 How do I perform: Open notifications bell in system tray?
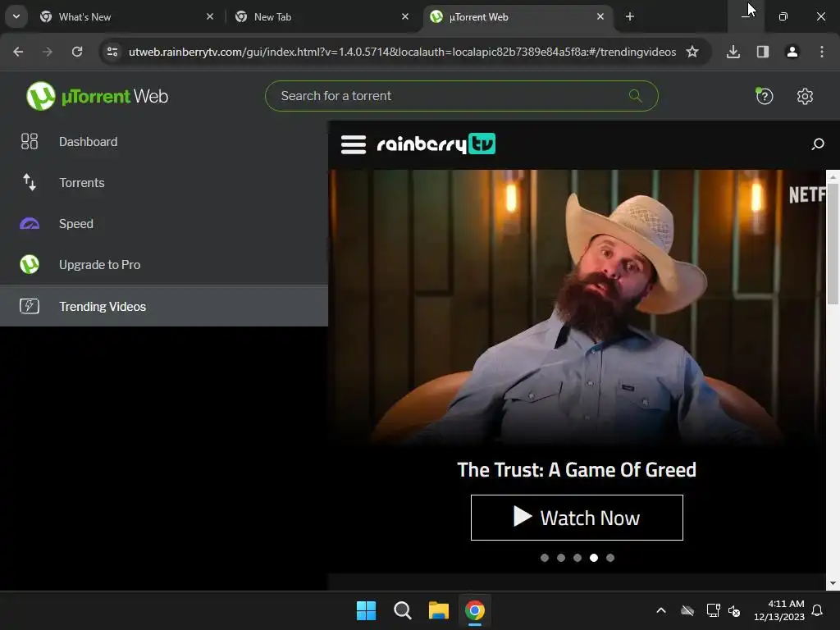[x=818, y=610]
